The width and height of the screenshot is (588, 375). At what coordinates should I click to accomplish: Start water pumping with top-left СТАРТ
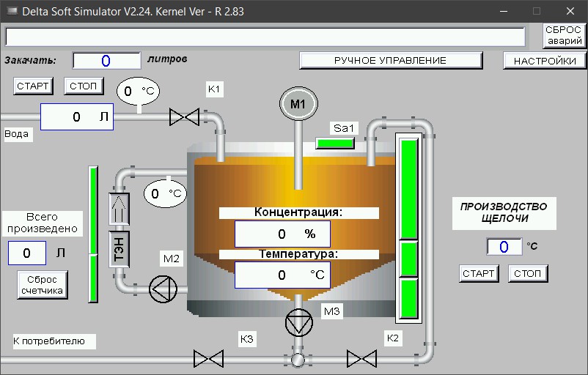point(33,86)
